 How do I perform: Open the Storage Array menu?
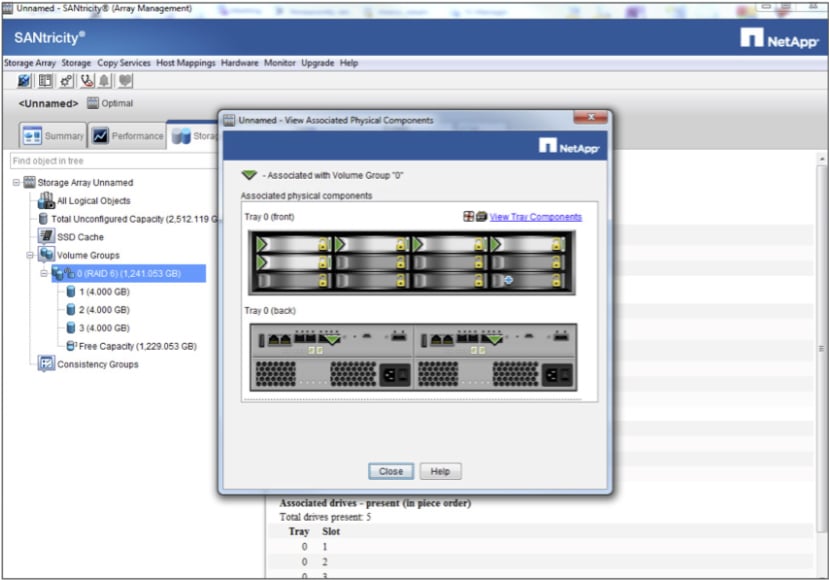pyautogui.click(x=30, y=63)
